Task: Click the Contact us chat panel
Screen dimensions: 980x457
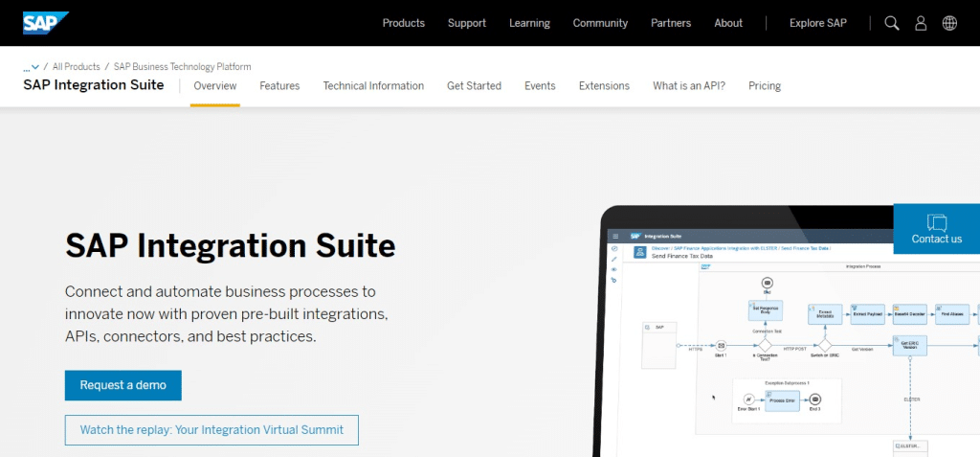Action: click(x=936, y=229)
